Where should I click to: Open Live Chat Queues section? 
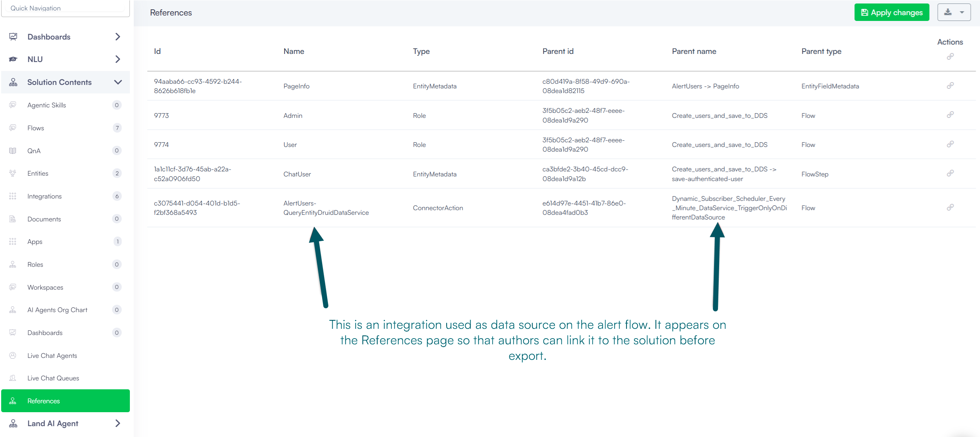point(66,378)
